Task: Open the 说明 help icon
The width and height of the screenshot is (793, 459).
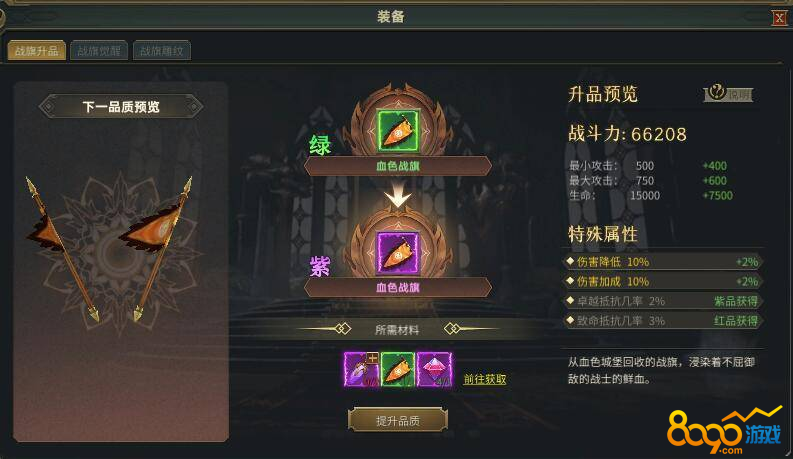Action: pyautogui.click(x=728, y=94)
